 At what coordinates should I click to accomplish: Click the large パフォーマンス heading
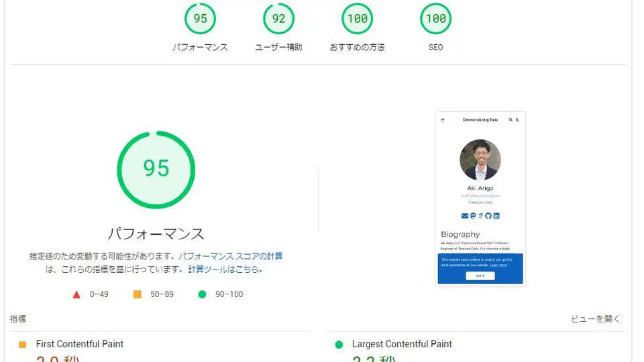(156, 234)
